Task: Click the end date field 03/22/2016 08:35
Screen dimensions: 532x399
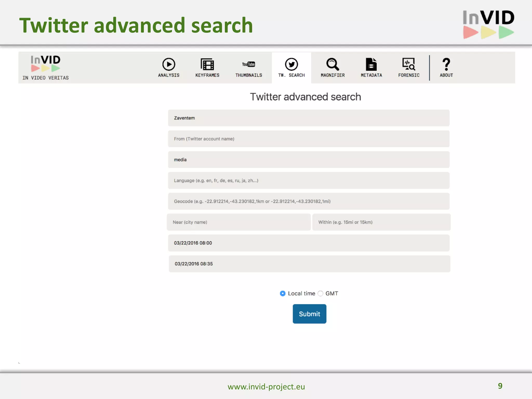Action: click(309, 264)
